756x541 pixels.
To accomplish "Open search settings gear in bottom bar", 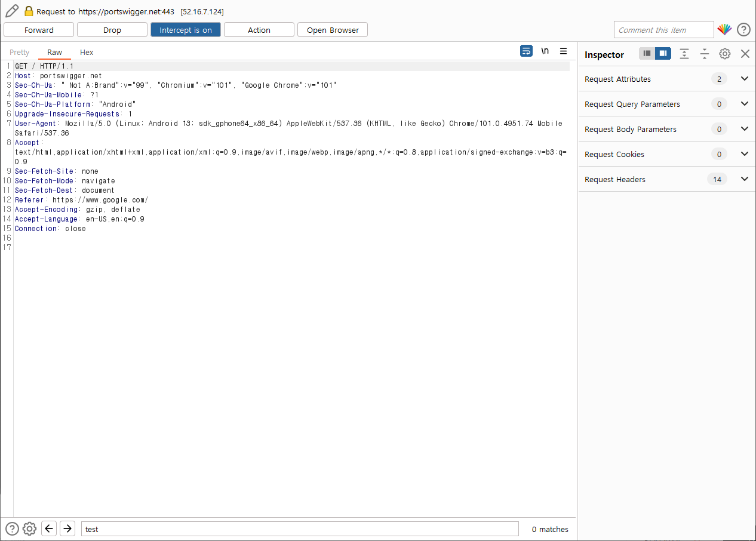I will click(30, 528).
